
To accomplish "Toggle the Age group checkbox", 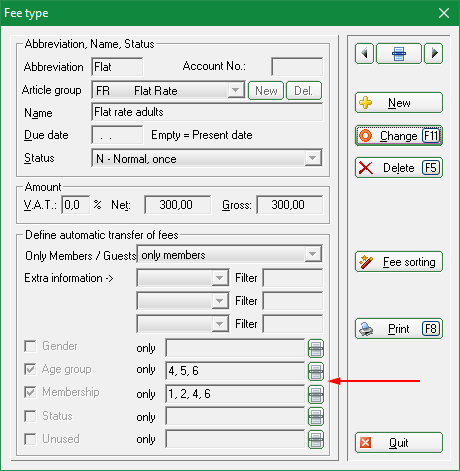I will coord(30,369).
